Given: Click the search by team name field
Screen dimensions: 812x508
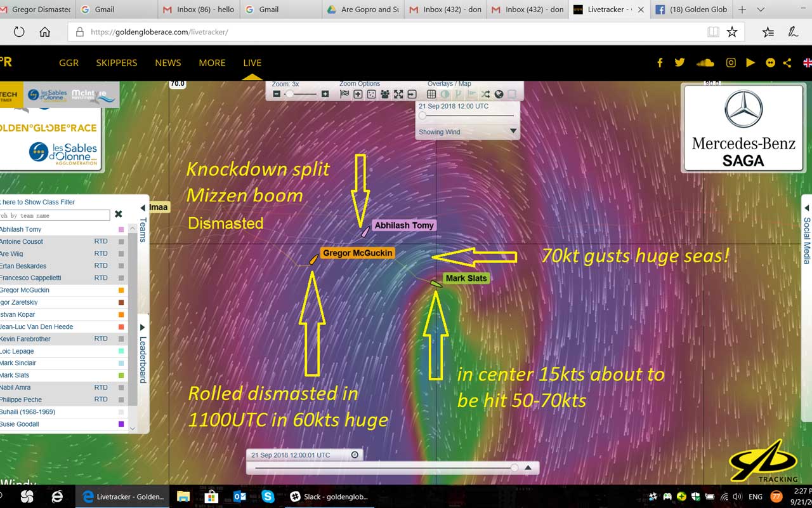Looking at the screenshot, I should (55, 215).
